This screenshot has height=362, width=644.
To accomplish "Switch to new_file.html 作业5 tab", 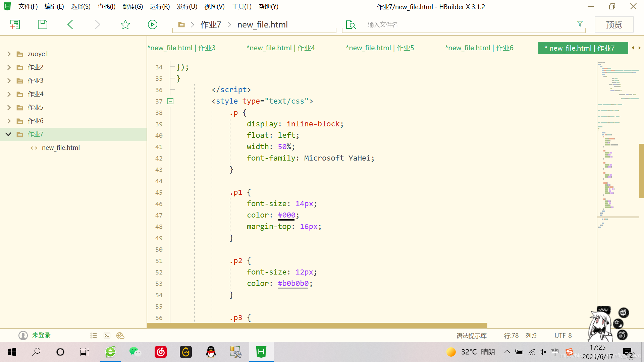I will point(380,48).
